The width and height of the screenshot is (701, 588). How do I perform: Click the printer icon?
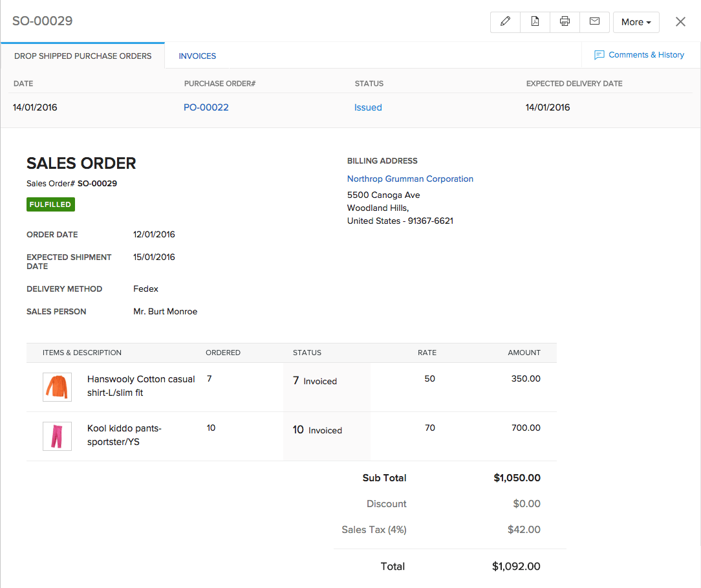point(565,21)
